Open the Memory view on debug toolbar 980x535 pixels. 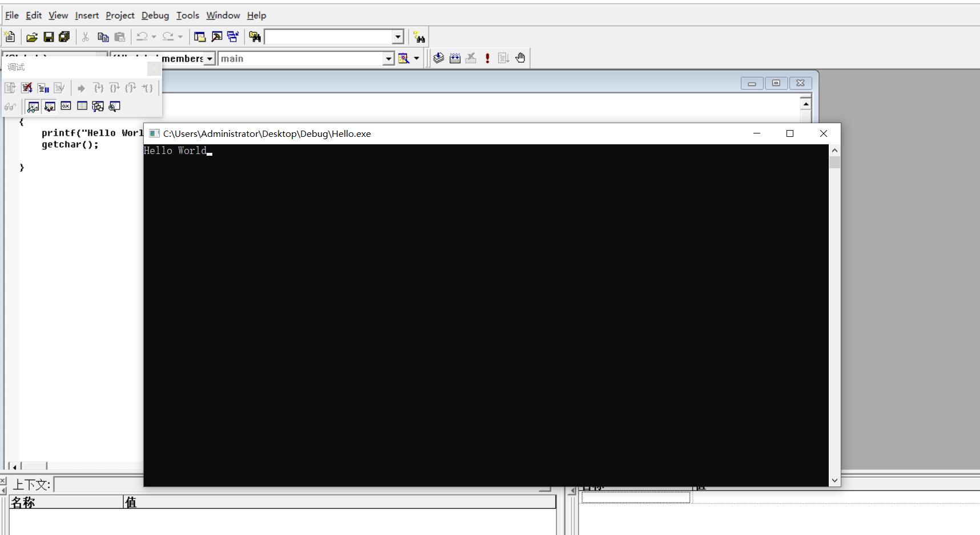point(82,106)
